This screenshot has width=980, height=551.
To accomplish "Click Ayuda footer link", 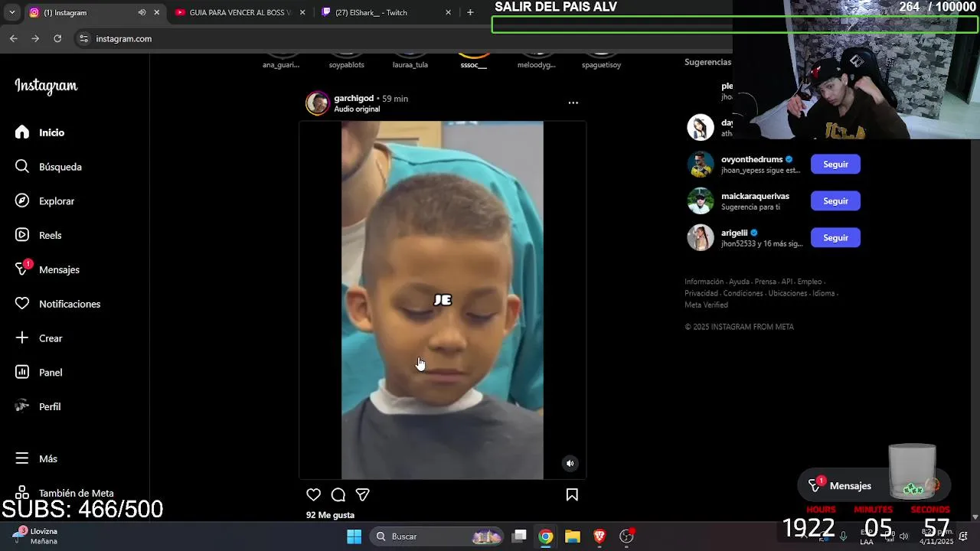I will coord(739,282).
